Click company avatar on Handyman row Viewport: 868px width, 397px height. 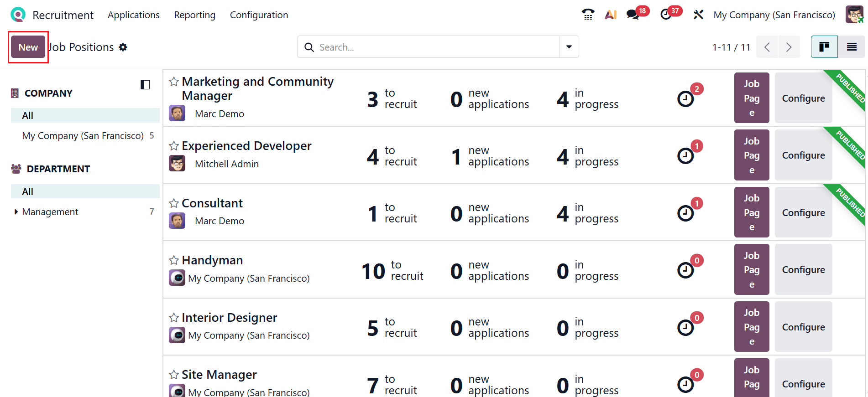point(177,278)
